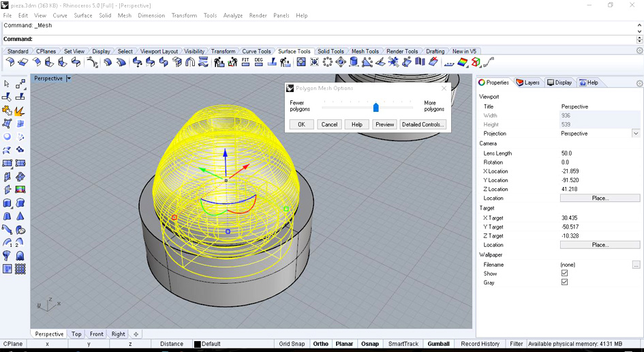Image resolution: width=644 pixels, height=352 pixels.
Task: Select the array grid icon at sidebar bottom
Action: point(20,269)
